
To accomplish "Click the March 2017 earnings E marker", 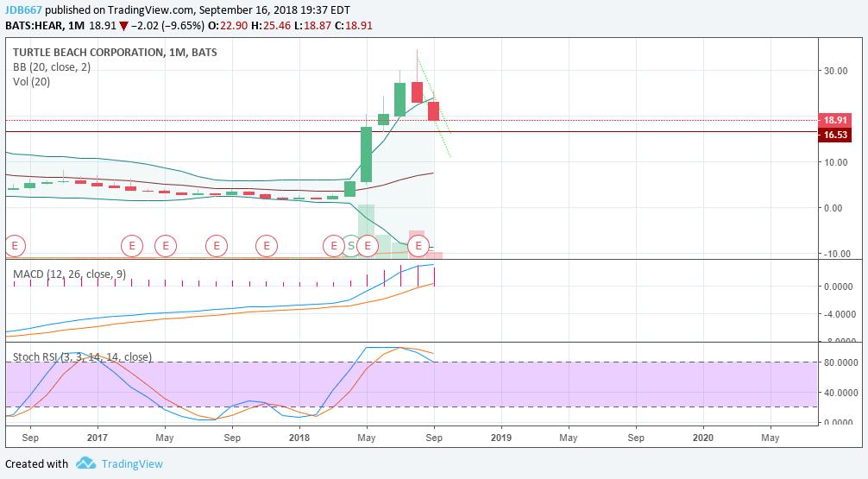I will [132, 245].
